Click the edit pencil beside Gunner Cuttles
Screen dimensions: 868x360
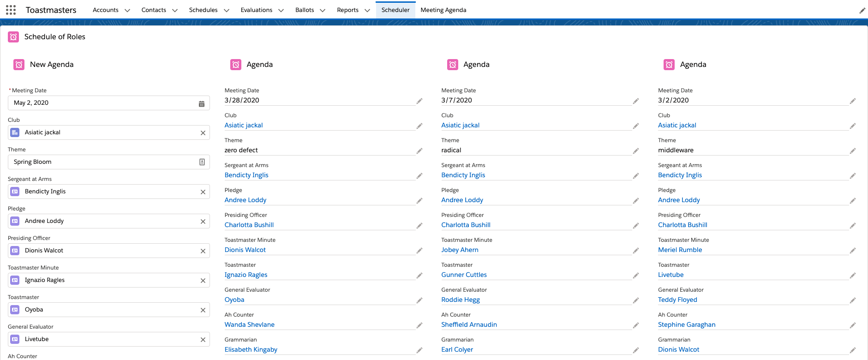pyautogui.click(x=635, y=276)
